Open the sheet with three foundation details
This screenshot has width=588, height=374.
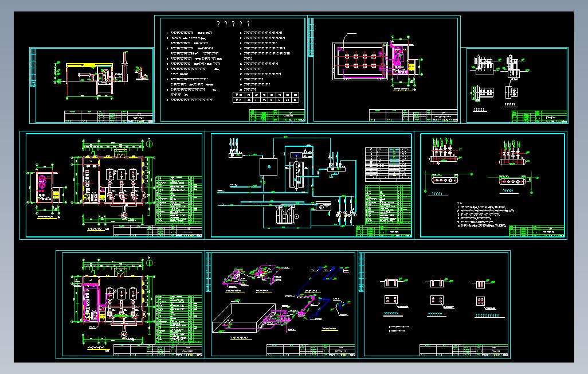coord(434,305)
